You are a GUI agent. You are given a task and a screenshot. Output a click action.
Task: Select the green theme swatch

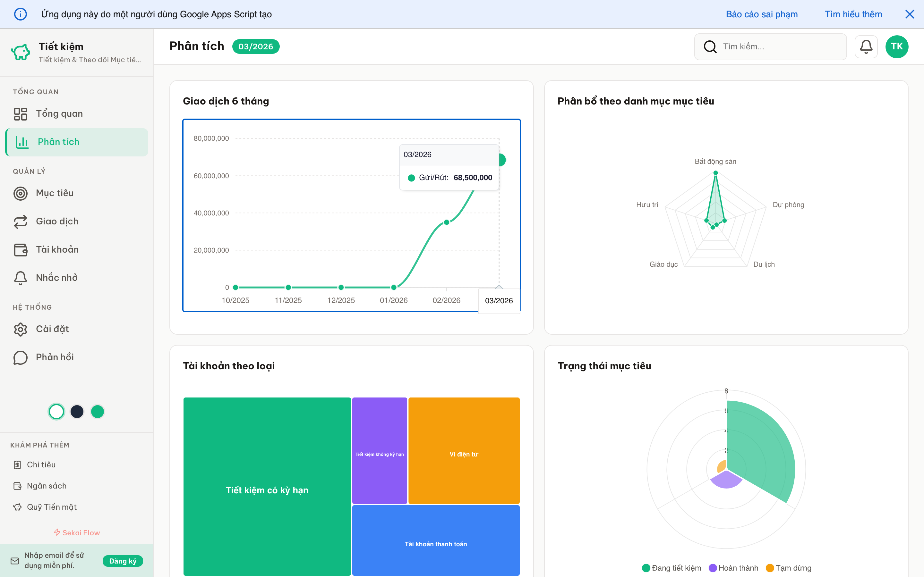98,411
